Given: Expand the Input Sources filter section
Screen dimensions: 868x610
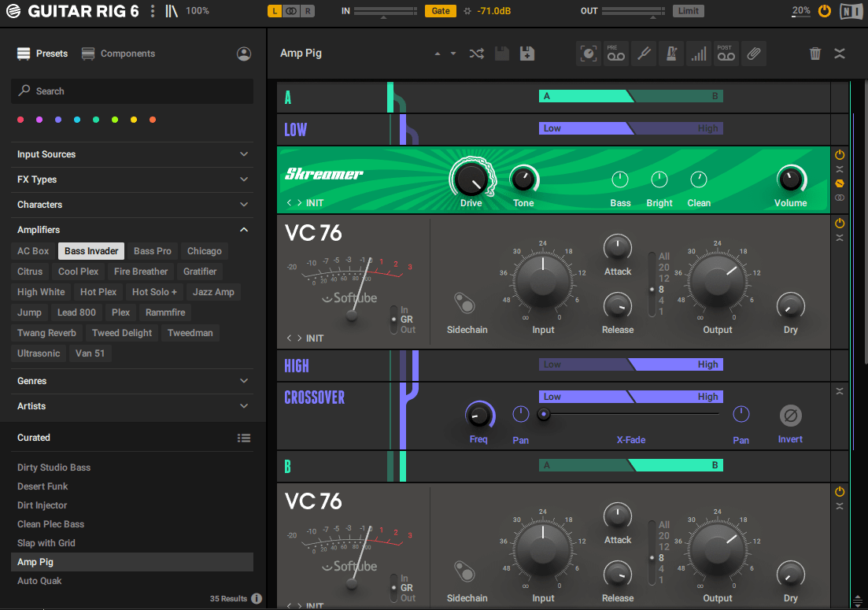Looking at the screenshot, I should click(131, 154).
